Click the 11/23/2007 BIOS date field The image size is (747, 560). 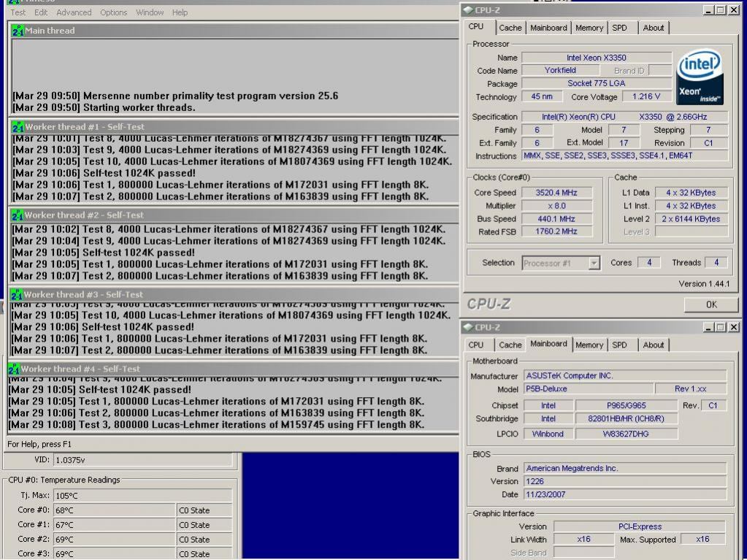point(625,495)
